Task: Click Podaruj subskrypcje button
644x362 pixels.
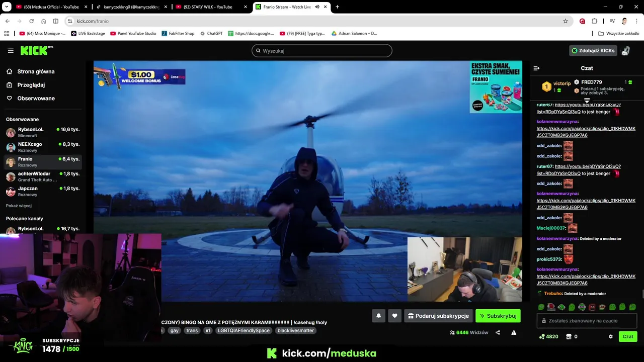Action: point(438,316)
